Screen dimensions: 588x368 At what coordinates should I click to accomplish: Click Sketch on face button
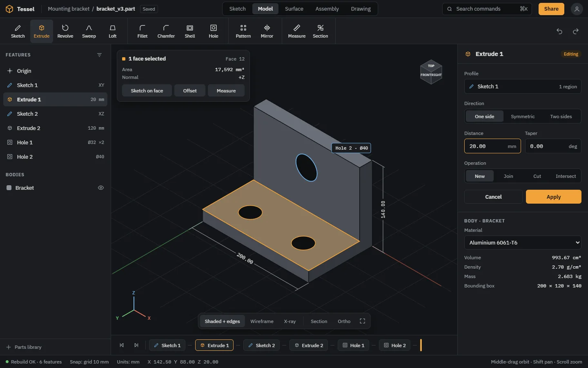[x=147, y=91]
